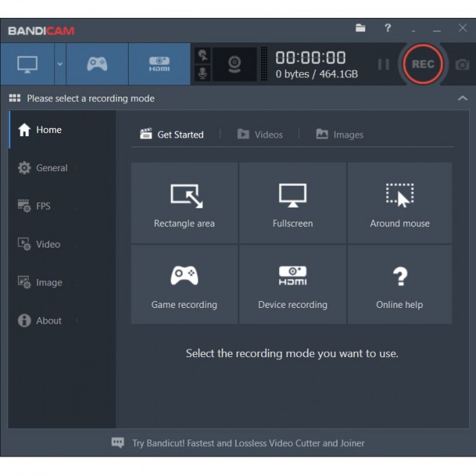
Task: Toggle the mouse cursor effect icon
Action: 202,56
